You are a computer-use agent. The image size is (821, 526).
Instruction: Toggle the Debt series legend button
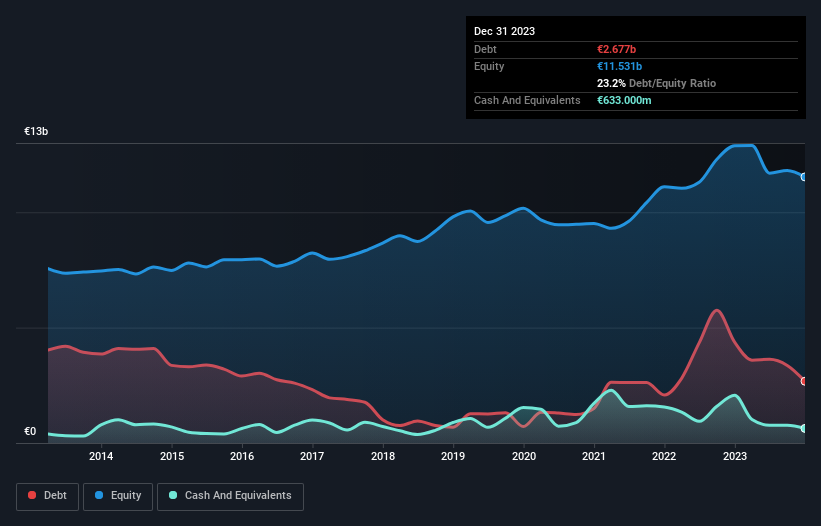(48, 496)
